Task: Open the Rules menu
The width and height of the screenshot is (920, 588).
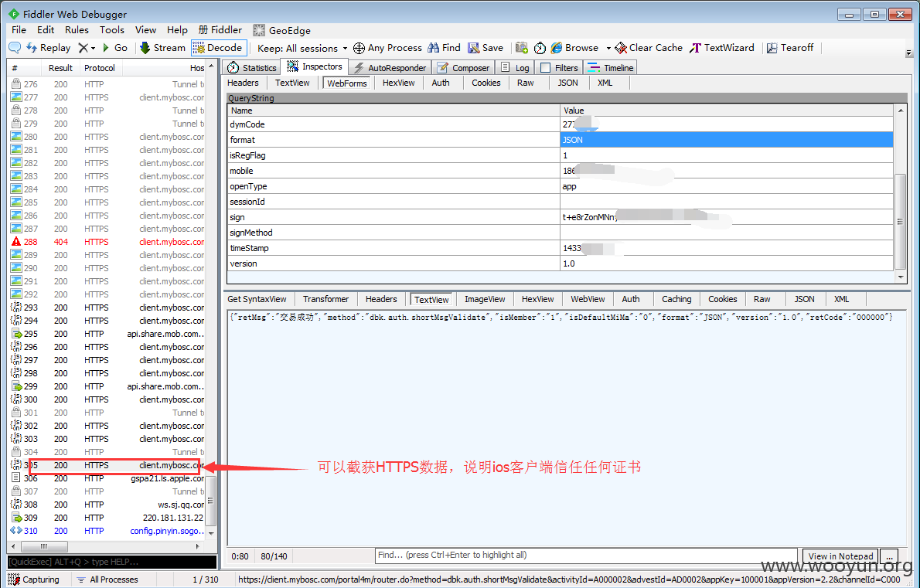Action: 77,30
